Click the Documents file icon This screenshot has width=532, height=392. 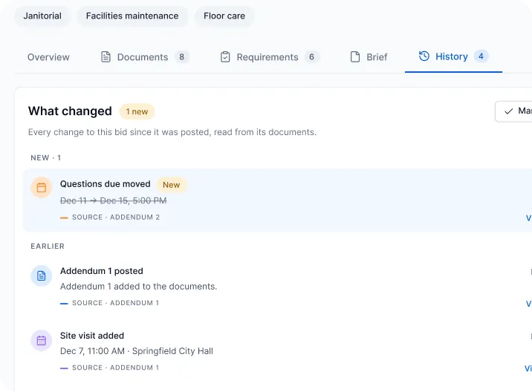tap(106, 57)
